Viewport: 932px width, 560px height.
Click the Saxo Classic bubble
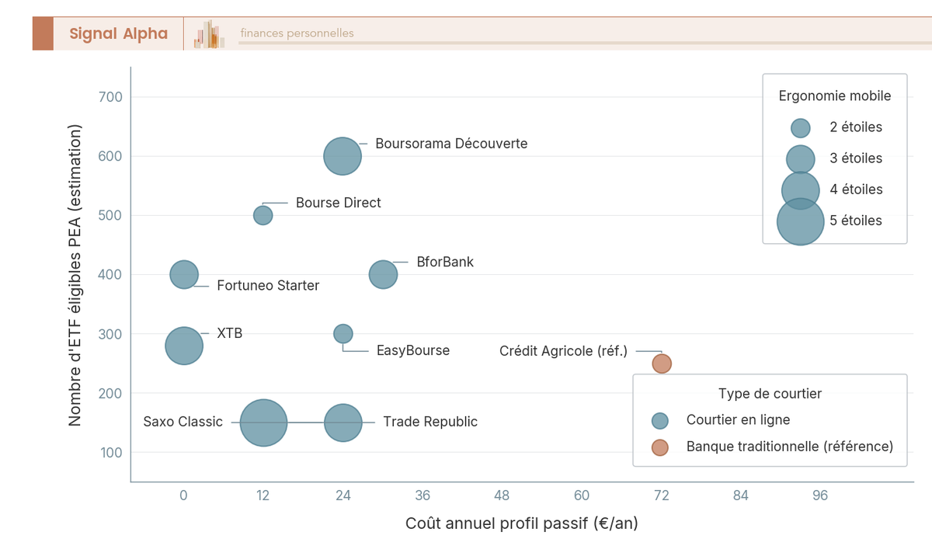pos(263,422)
